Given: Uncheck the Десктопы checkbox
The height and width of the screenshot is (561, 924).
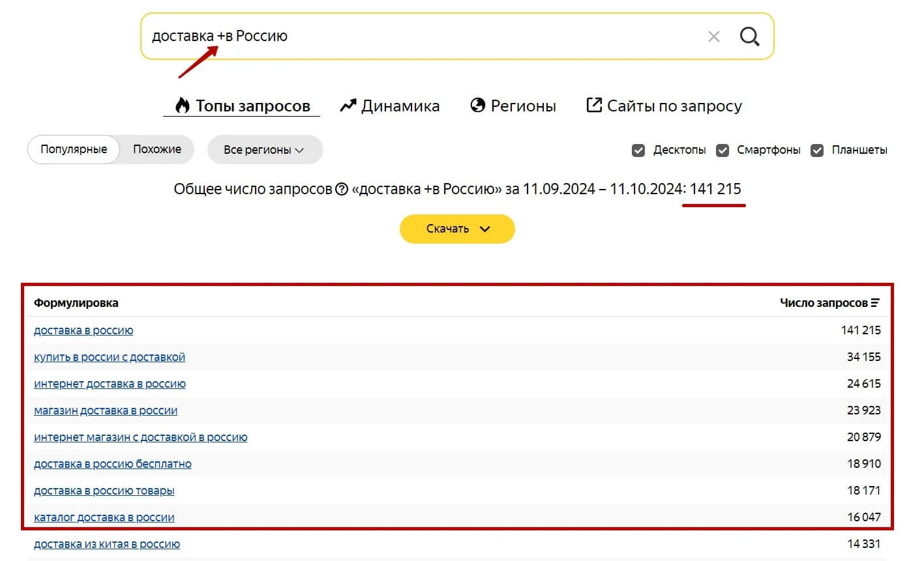Looking at the screenshot, I should 638,151.
